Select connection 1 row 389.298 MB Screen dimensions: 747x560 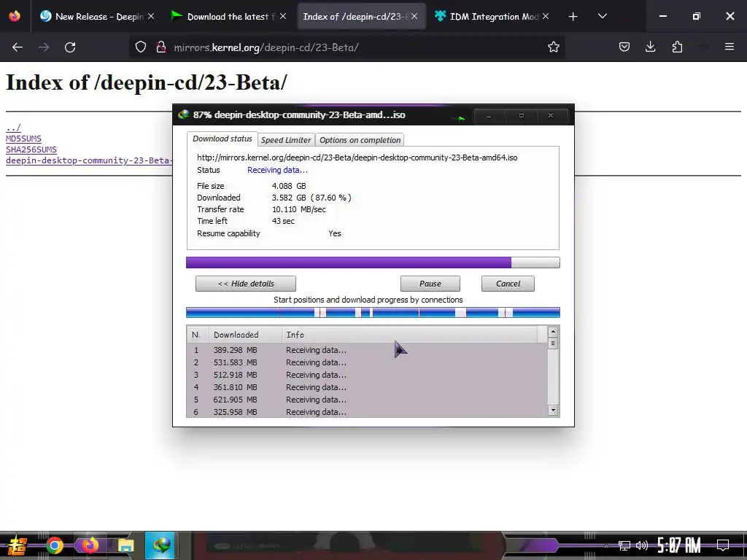click(367, 350)
